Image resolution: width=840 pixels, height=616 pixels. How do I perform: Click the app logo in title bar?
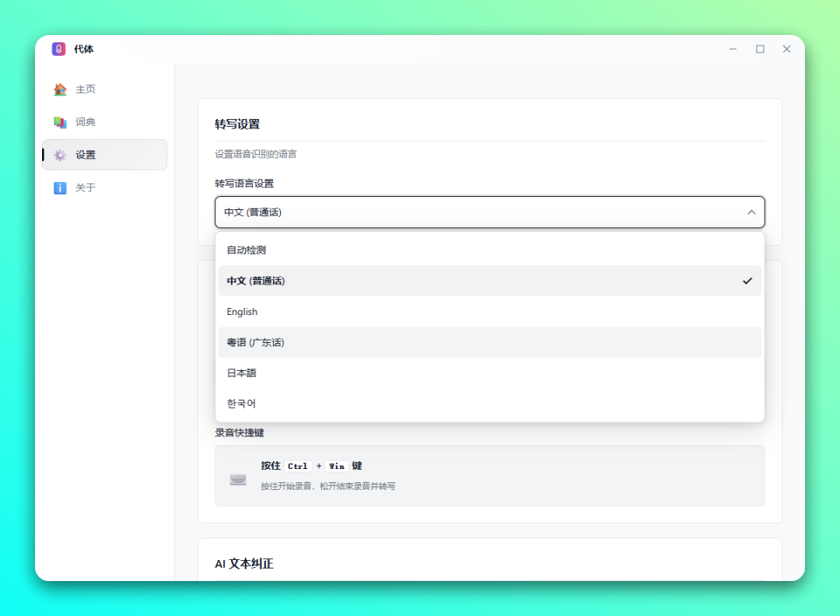point(59,49)
